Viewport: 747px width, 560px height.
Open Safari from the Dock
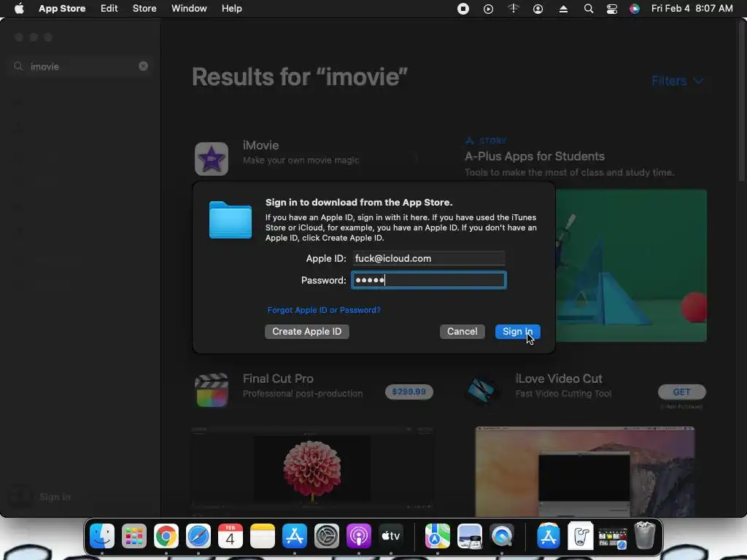[198, 536]
